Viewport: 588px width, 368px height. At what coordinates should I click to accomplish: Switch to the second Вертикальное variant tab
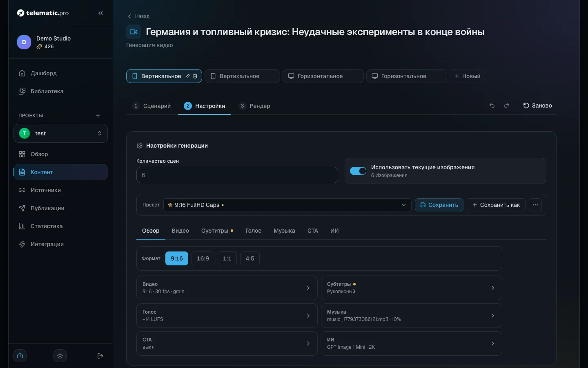click(x=242, y=76)
